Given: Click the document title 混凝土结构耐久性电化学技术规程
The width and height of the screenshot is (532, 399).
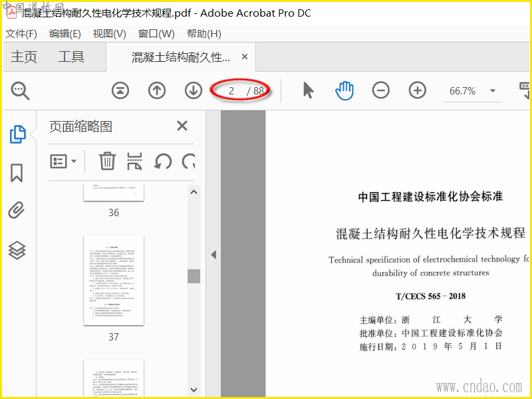Looking at the screenshot, I should pos(430,233).
